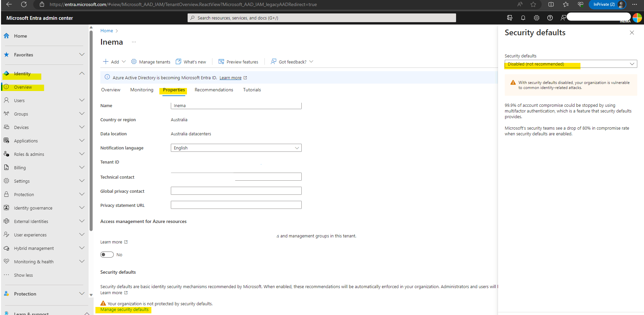Collapse the Identity section
The width and height of the screenshot is (644, 315).
(82, 73)
